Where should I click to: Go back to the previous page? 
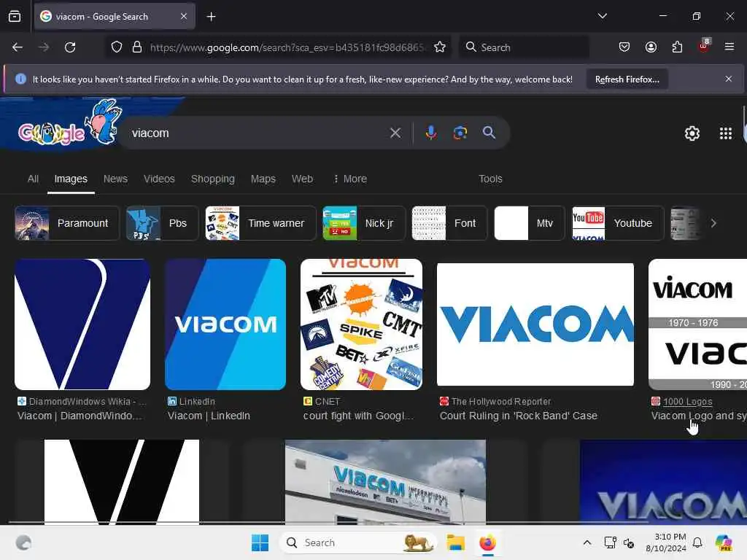coord(18,47)
